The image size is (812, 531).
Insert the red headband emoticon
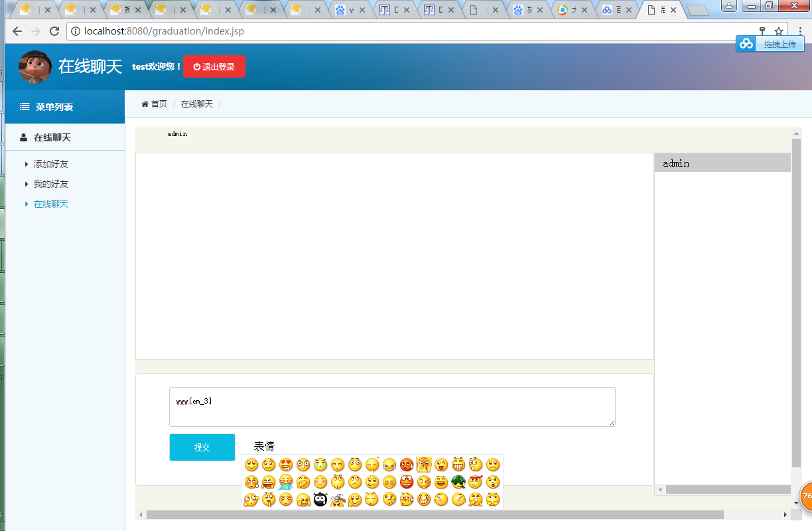pyautogui.click(x=476, y=482)
